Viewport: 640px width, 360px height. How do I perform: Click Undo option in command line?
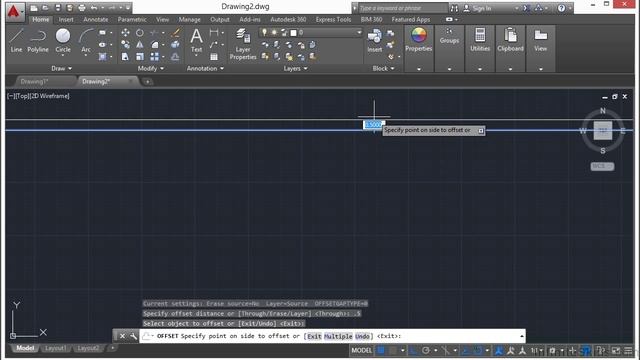click(x=362, y=336)
